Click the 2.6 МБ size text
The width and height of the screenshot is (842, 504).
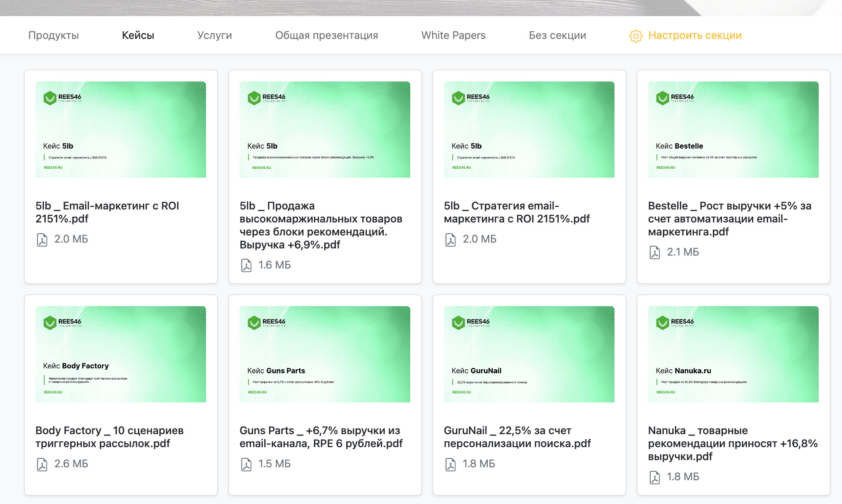pyautogui.click(x=71, y=464)
